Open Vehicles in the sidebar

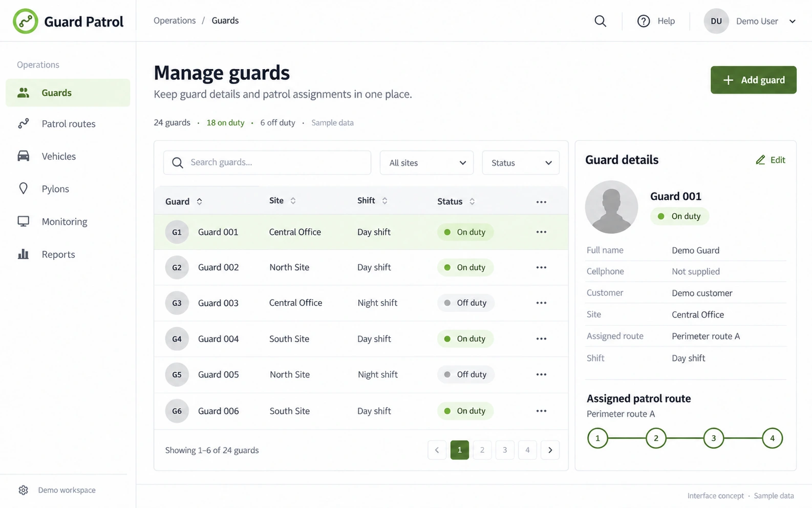pyautogui.click(x=68, y=156)
